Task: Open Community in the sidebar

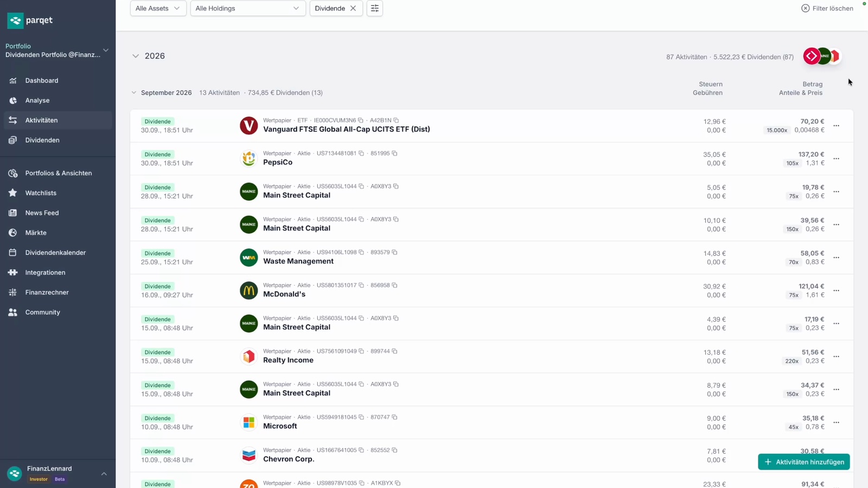Action: (x=58, y=312)
